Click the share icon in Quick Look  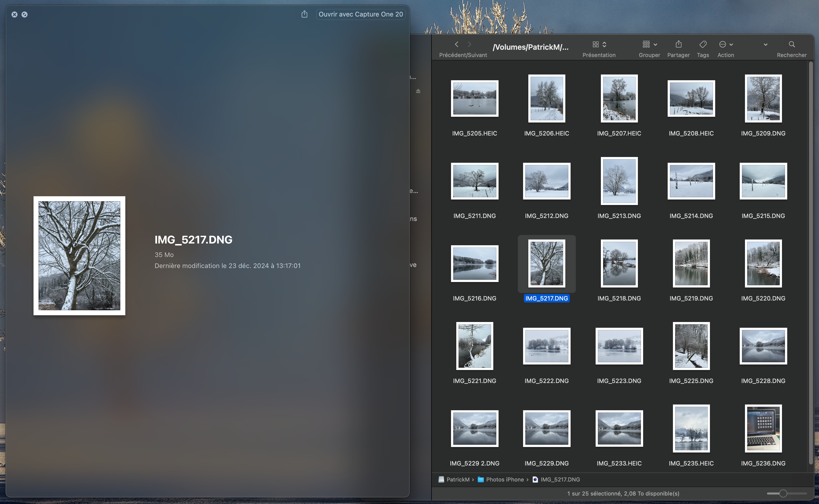(x=304, y=14)
